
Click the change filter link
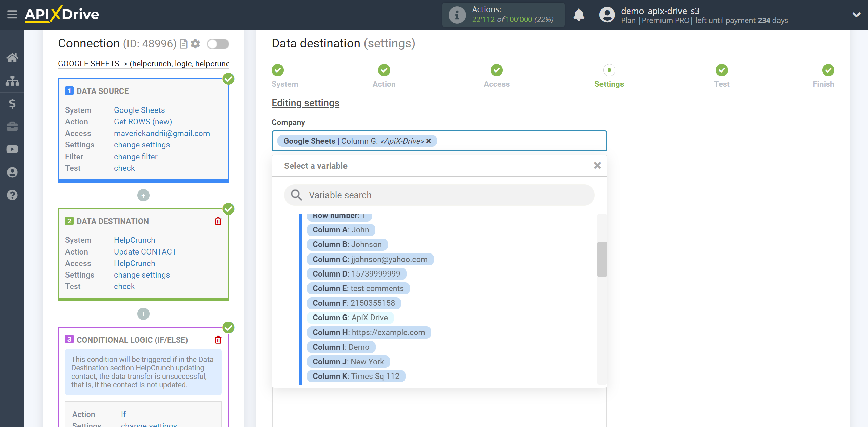click(x=136, y=157)
